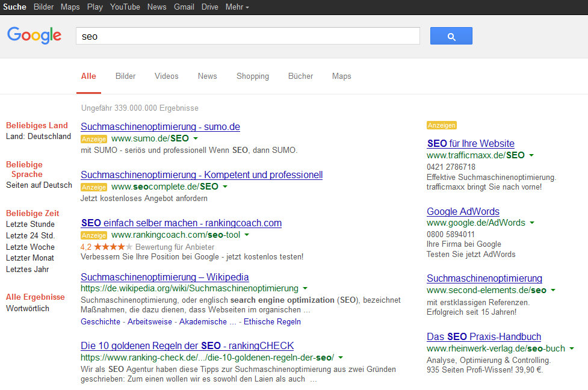Expand the arrow next to www.seocomplete.de/SEO

(225, 187)
